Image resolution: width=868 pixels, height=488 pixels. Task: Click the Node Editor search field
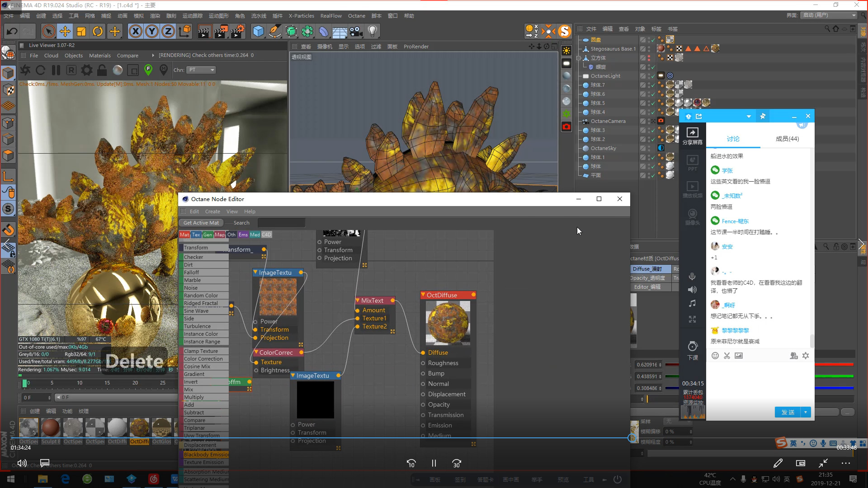[x=281, y=223]
